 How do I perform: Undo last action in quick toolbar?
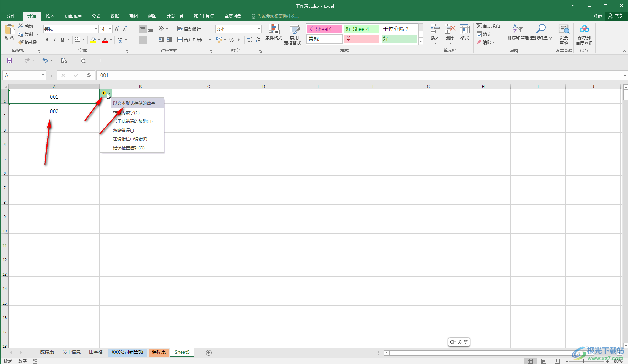tap(45, 60)
